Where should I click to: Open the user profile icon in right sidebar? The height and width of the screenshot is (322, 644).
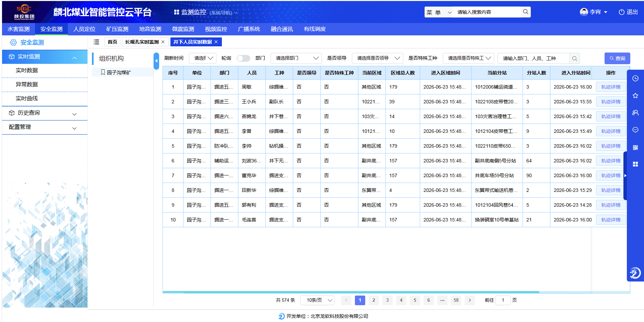click(635, 113)
